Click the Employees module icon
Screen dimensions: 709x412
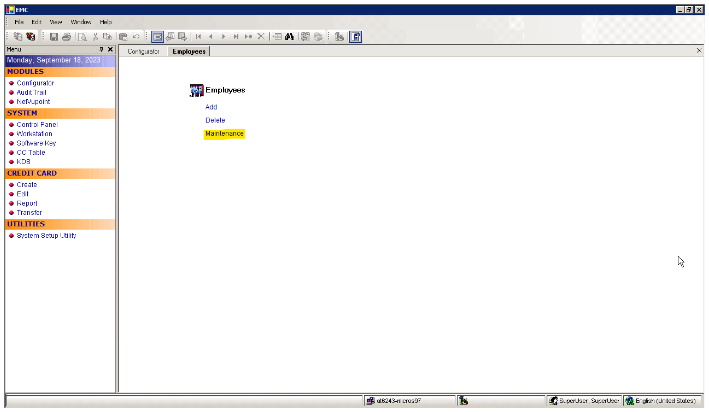click(x=196, y=90)
